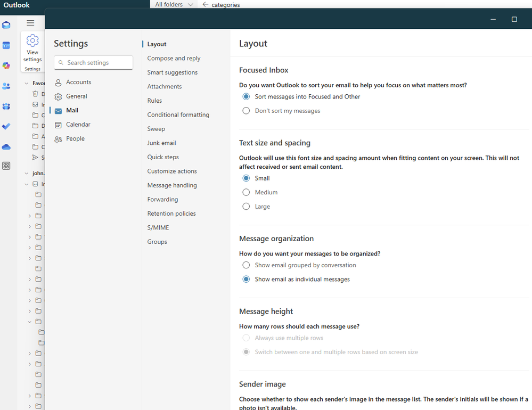Open the Groups icon in left rail
Viewport: 532px width, 410px height.
coord(6,106)
